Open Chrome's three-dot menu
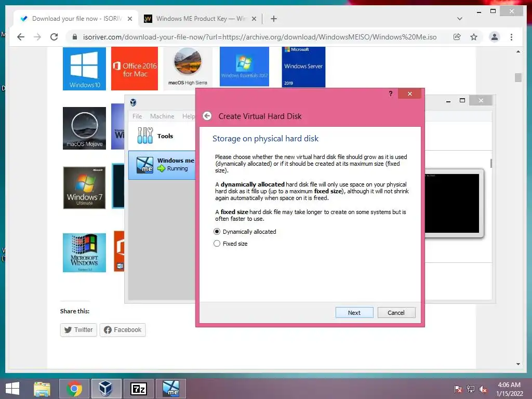This screenshot has width=532, height=399. tap(512, 37)
